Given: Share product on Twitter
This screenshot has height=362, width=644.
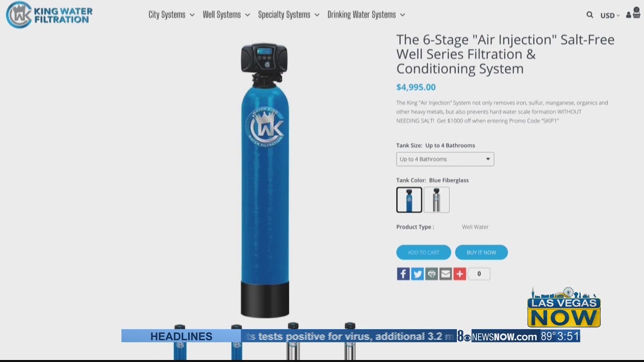Looking at the screenshot, I should (x=417, y=274).
